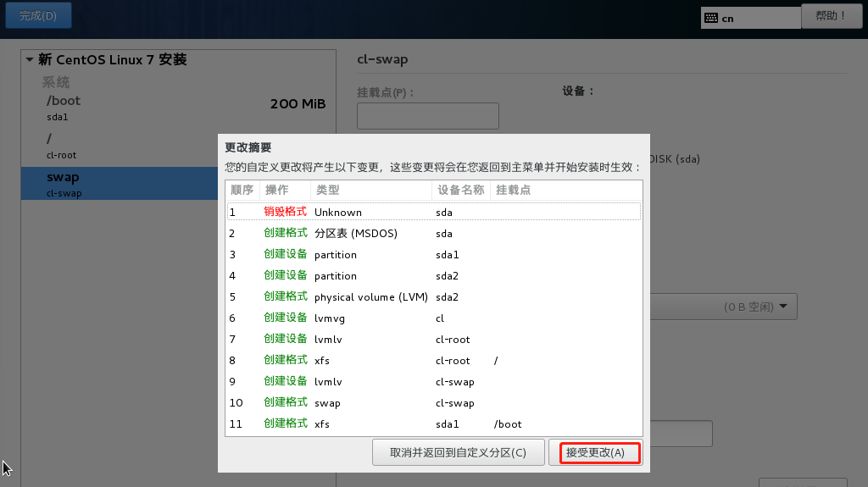
Task: Click 取消并返回到自定义分区(C) button
Action: pyautogui.click(x=459, y=452)
